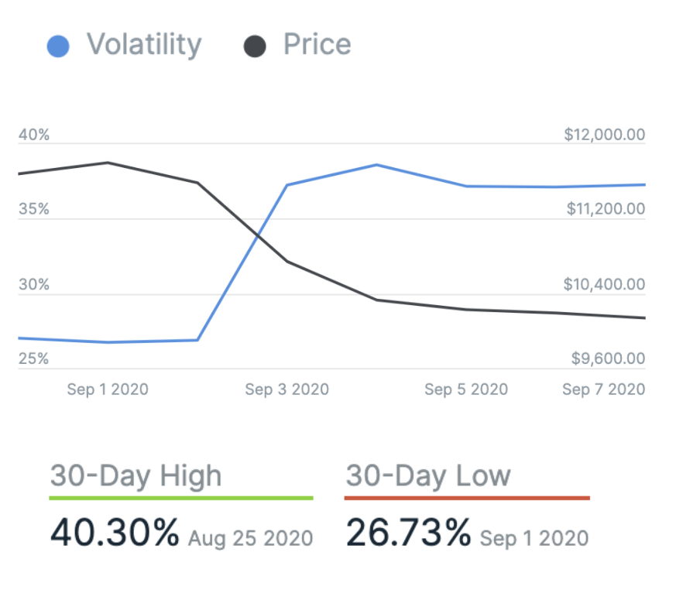This screenshot has height=590, width=700.
Task: Select Sep 5 2020 on the x-axis
Action: [466, 389]
